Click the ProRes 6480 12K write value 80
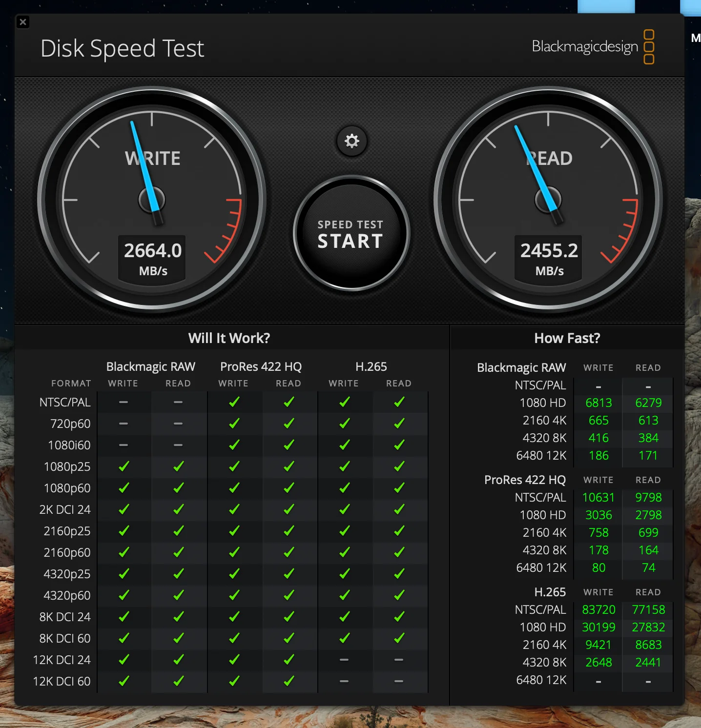This screenshot has width=701, height=728. pyautogui.click(x=598, y=567)
